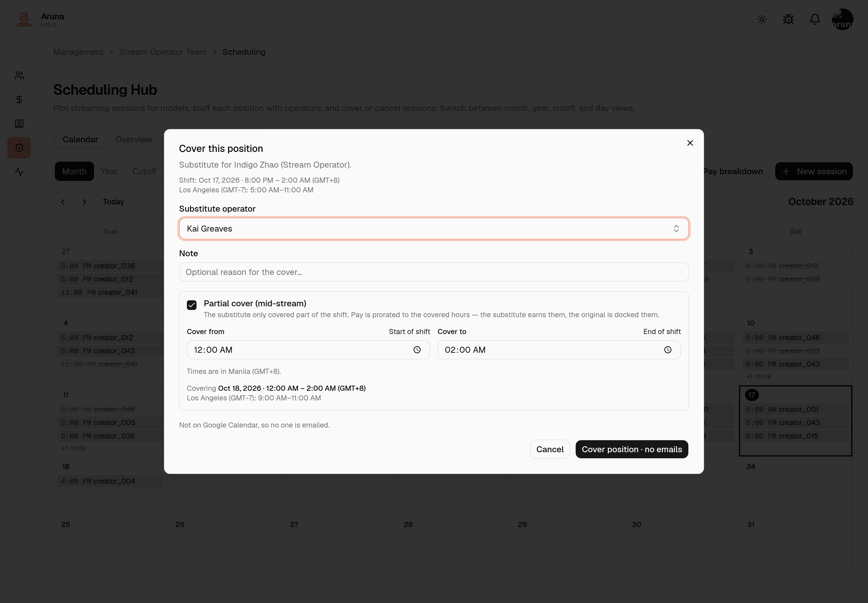Confirm Cover position · no emails
Image resolution: width=868 pixels, height=603 pixels.
click(631, 449)
